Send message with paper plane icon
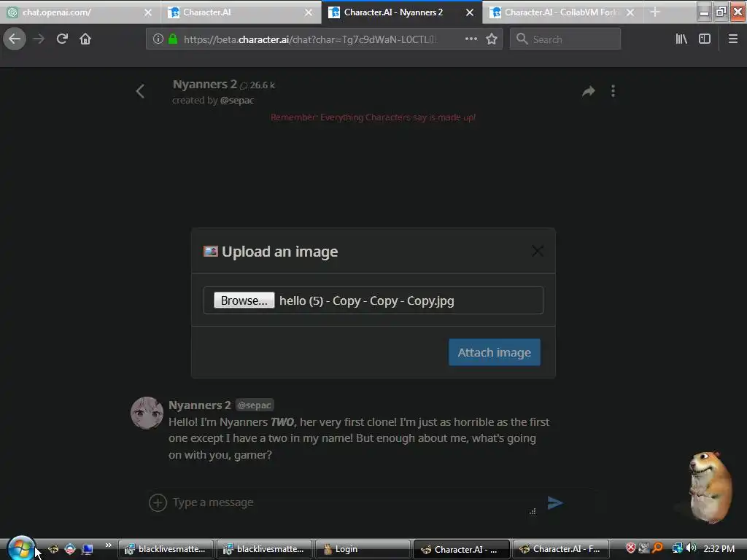 click(x=555, y=502)
